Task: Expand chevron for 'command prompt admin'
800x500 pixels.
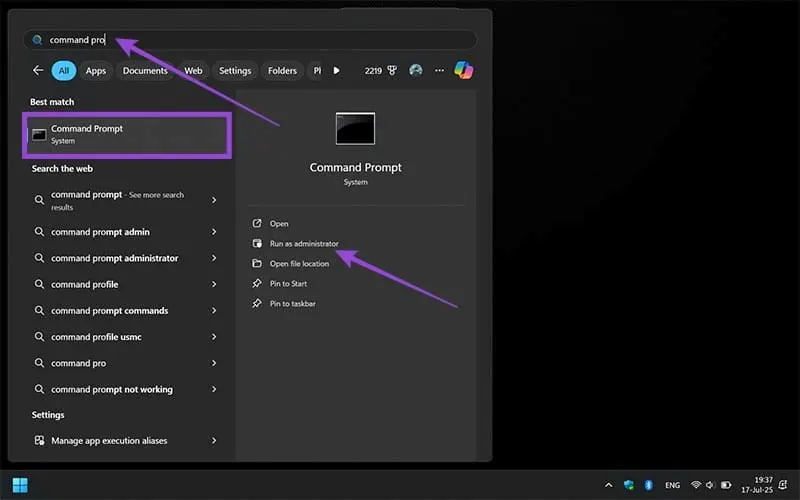Action: (214, 232)
